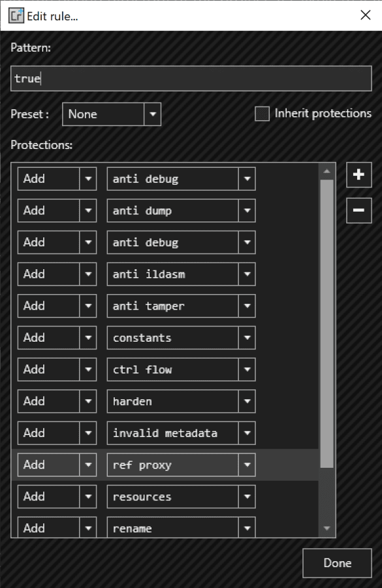Screen dimensions: 382x588
Task: Open the Preset dropdown showing None
Action: [x=152, y=113]
